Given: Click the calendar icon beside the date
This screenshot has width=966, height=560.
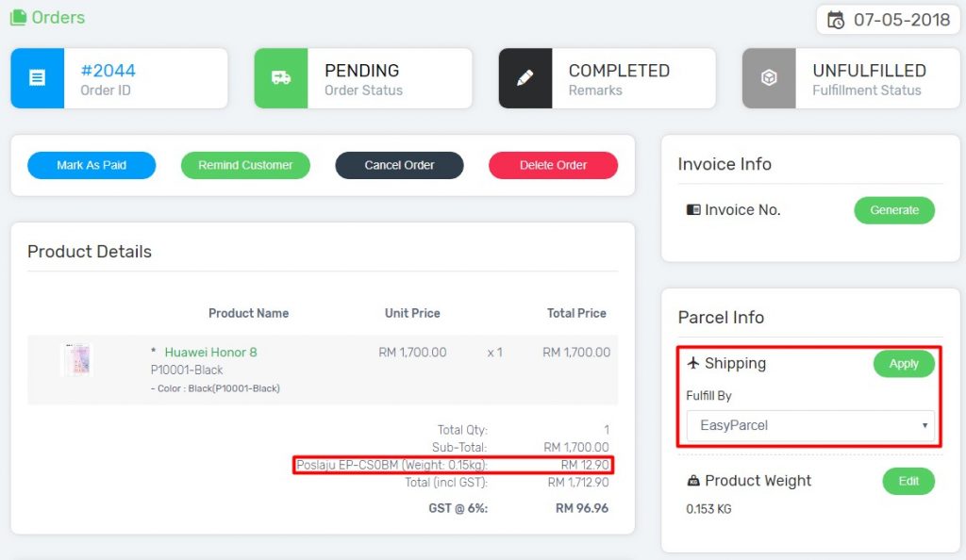Looking at the screenshot, I should point(838,19).
